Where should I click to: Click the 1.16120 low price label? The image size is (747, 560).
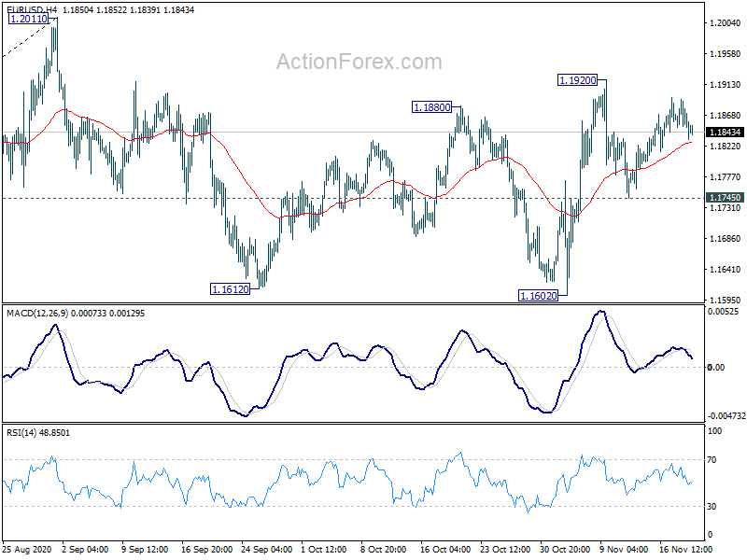point(230,289)
